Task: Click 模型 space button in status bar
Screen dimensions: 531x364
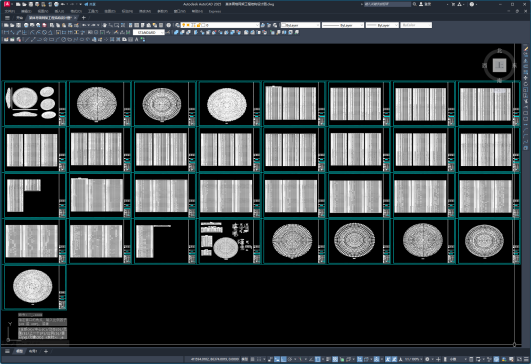Action: (x=245, y=359)
